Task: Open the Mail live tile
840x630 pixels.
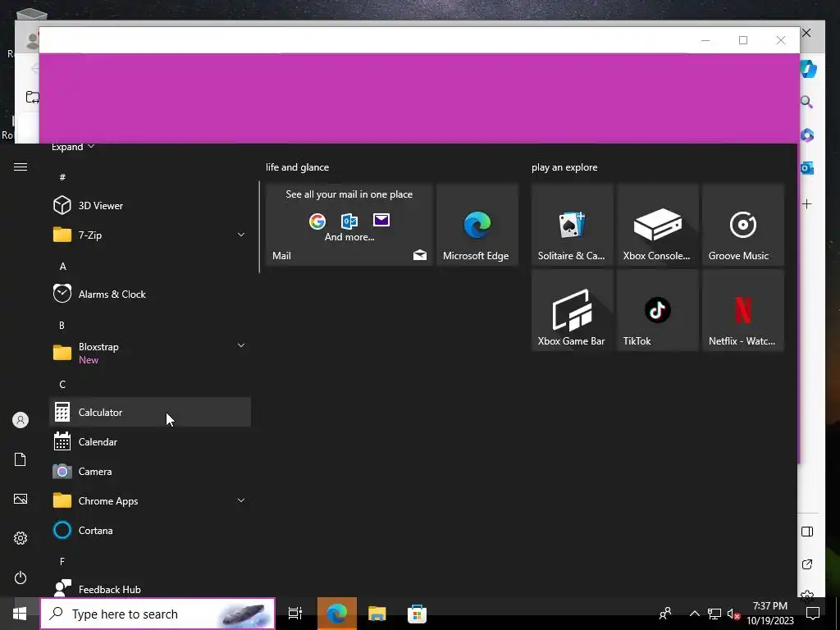Action: pos(349,225)
